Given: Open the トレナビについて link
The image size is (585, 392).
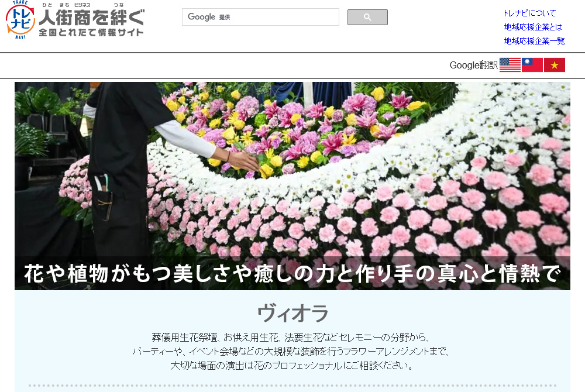Looking at the screenshot, I should coord(529,13).
